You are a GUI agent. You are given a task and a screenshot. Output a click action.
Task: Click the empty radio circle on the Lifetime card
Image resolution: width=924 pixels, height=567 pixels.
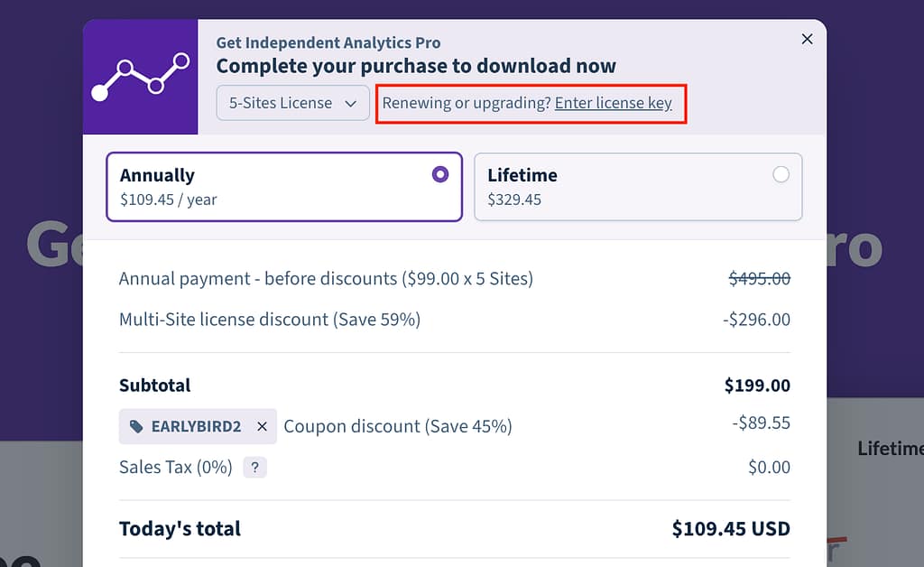point(781,175)
